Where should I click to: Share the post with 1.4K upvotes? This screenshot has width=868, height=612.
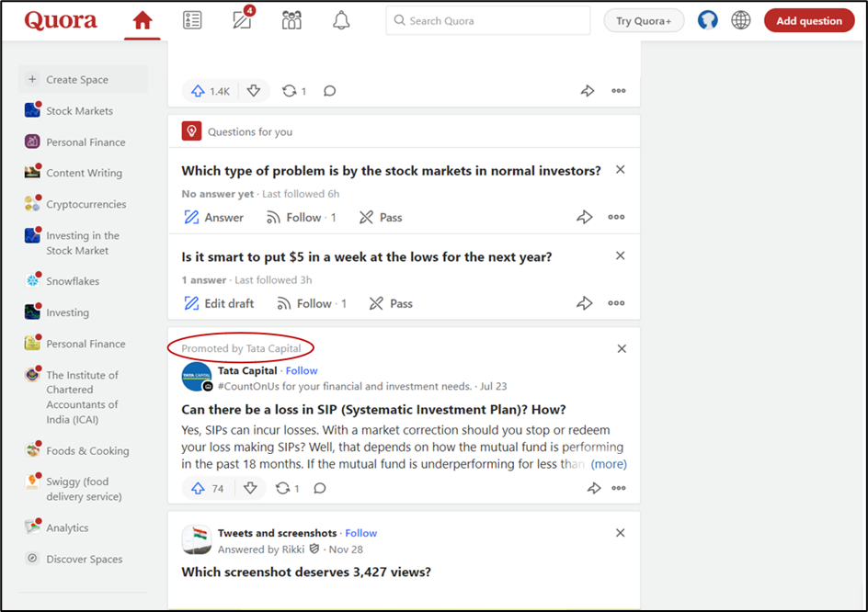(x=588, y=91)
